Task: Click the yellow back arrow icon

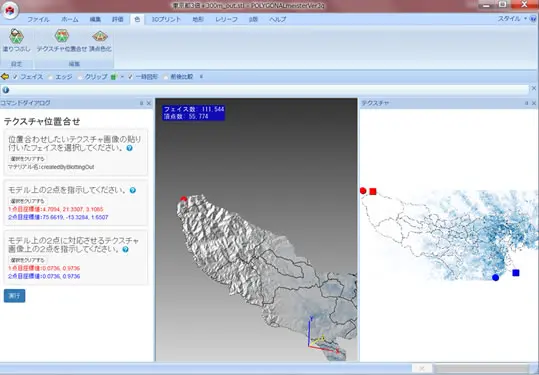Action: (5, 77)
